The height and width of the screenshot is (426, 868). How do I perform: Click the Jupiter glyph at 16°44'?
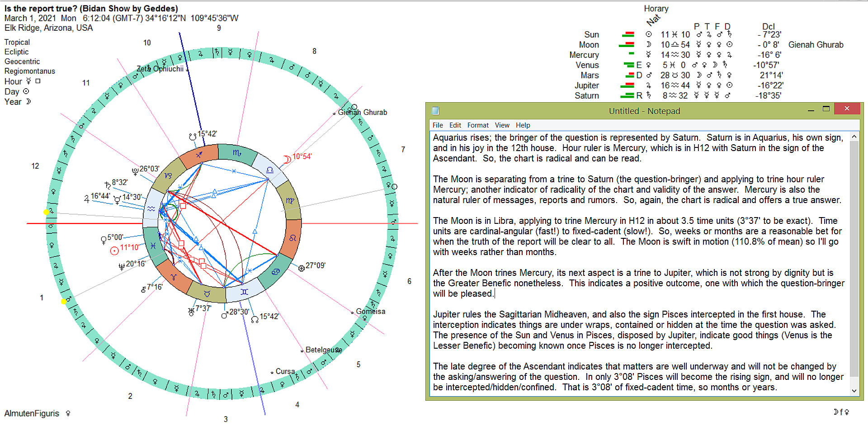pos(86,198)
